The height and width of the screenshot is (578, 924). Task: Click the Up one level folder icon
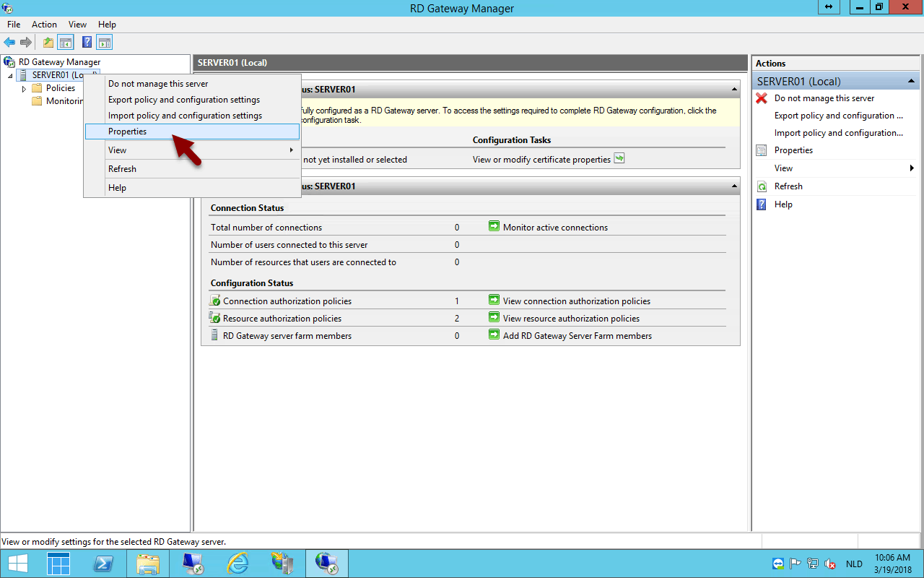[x=48, y=43]
